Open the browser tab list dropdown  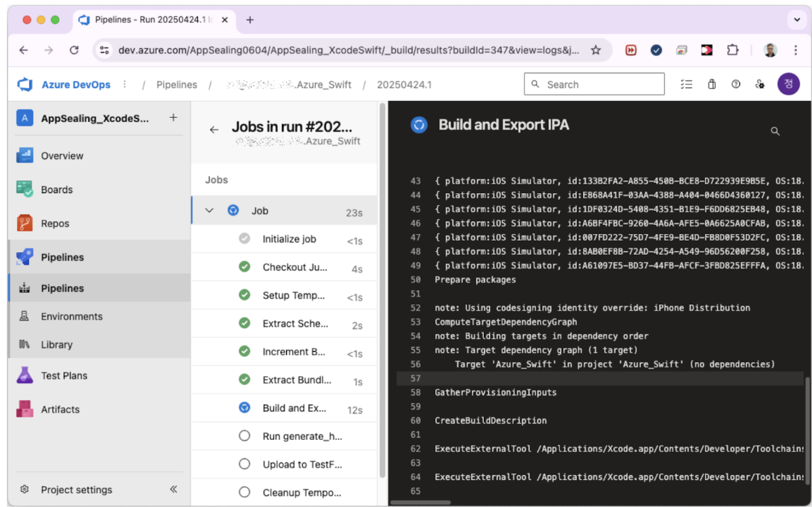(x=795, y=20)
